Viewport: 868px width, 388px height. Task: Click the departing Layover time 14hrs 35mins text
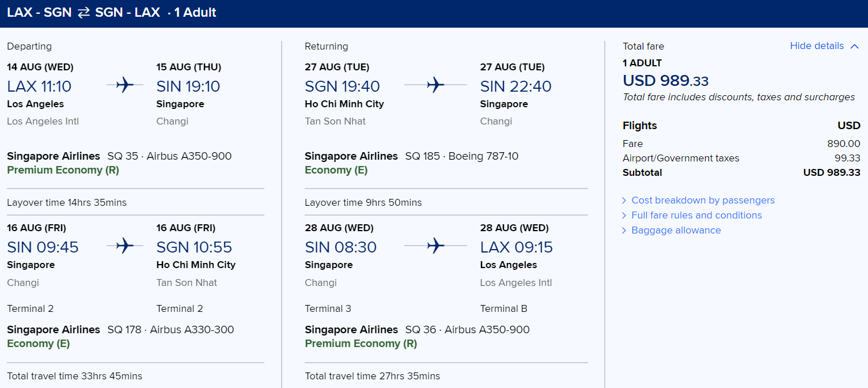click(67, 202)
